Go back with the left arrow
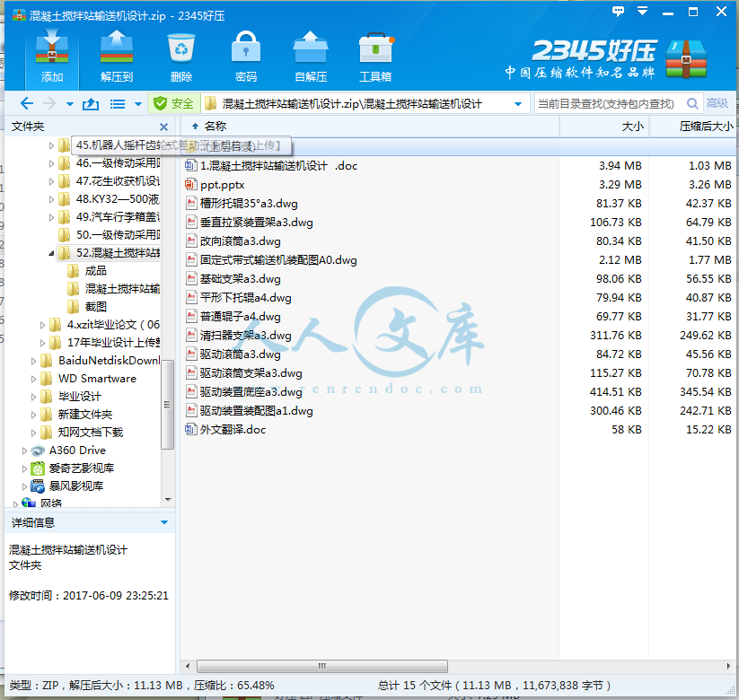This screenshot has width=739, height=700. (x=27, y=103)
